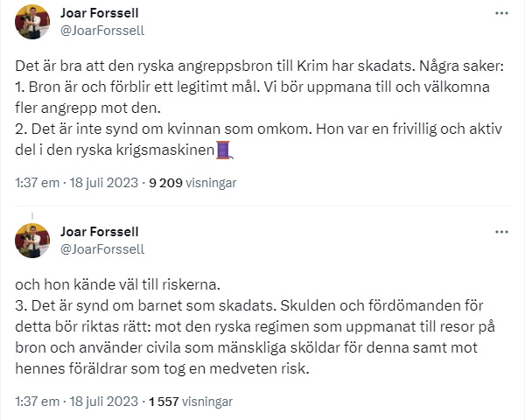Click the @JoarForssell handle on the second tweet

click(x=101, y=248)
